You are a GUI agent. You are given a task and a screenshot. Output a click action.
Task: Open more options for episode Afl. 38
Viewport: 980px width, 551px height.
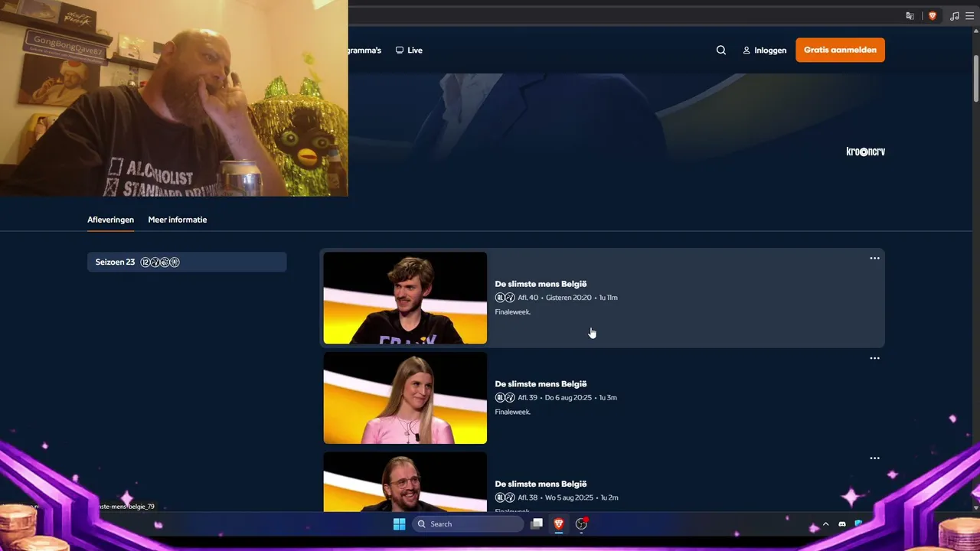tap(874, 458)
